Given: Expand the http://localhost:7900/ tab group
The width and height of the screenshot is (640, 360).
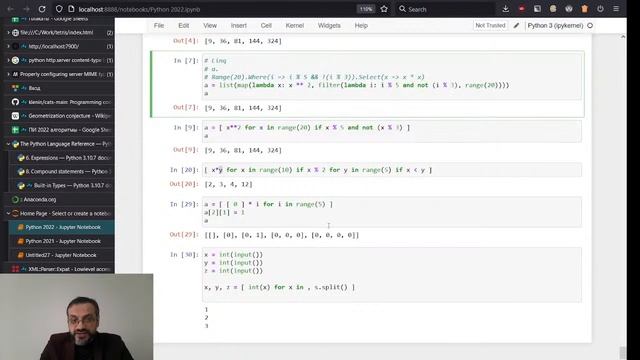Looking at the screenshot, I should [x=8, y=47].
